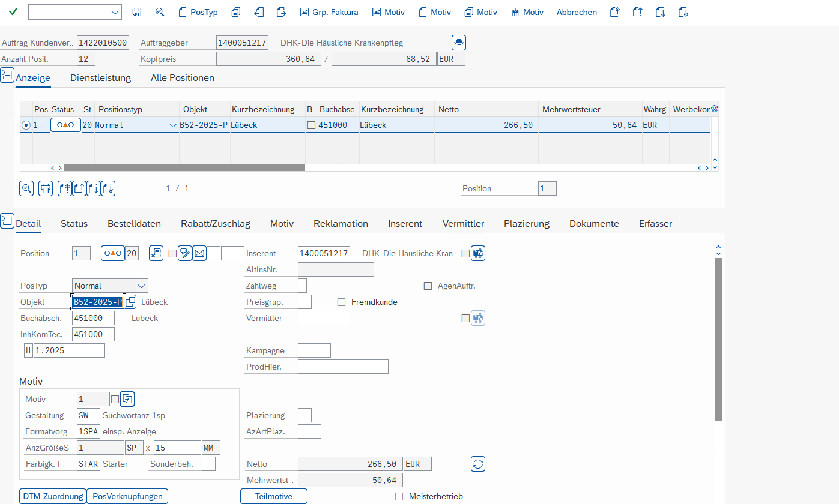Open the Bestelldaten tab
This screenshot has height=504, width=839.
tap(134, 224)
